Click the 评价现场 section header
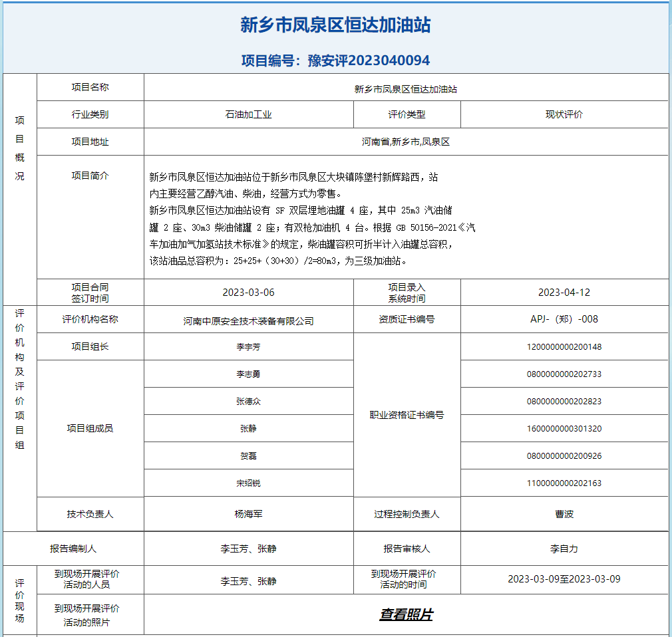Image resolution: width=672 pixels, height=637 pixels. [x=20, y=600]
